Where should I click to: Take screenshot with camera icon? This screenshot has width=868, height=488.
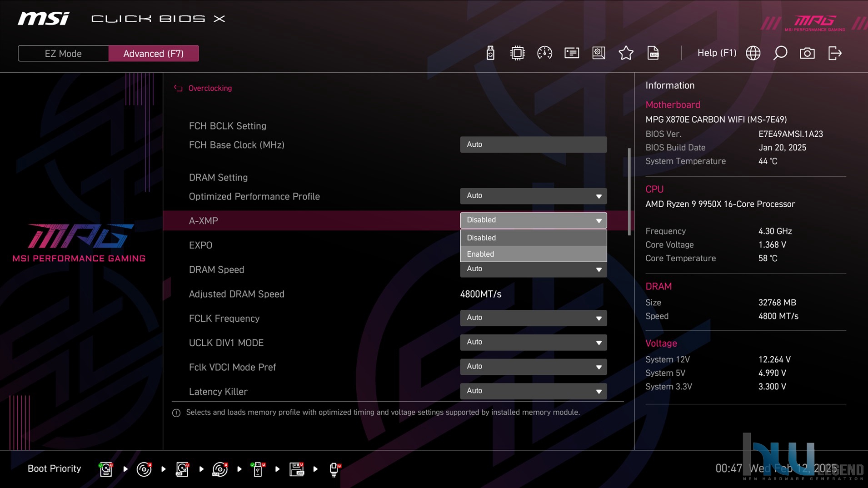pos(807,53)
